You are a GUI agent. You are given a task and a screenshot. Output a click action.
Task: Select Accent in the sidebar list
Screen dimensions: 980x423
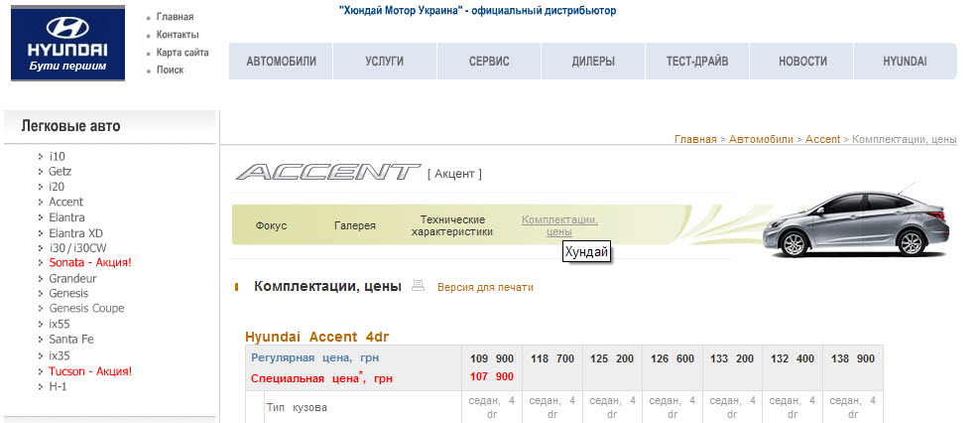(66, 203)
